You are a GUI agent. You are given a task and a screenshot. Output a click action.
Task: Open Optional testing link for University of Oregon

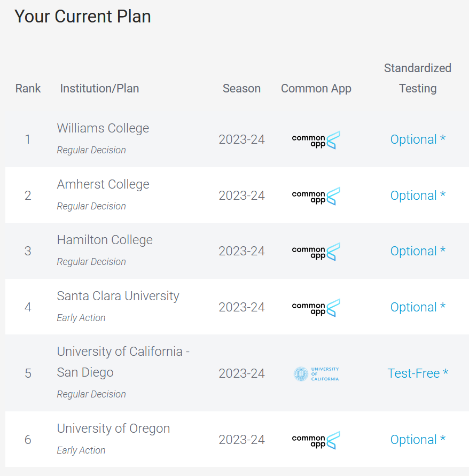(x=418, y=440)
